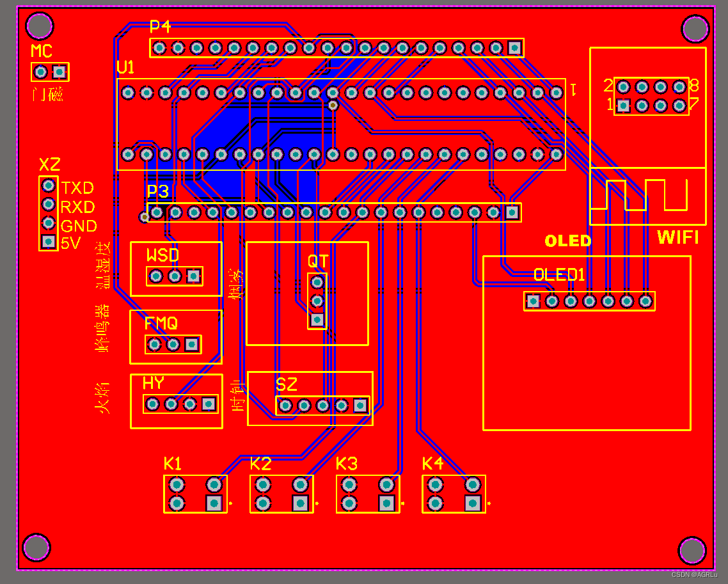Select the pin number 8 label on WIFI header

[x=694, y=86]
